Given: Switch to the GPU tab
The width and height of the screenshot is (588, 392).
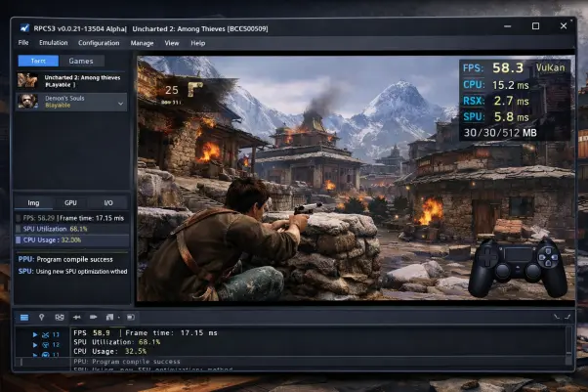Looking at the screenshot, I should (x=70, y=202).
